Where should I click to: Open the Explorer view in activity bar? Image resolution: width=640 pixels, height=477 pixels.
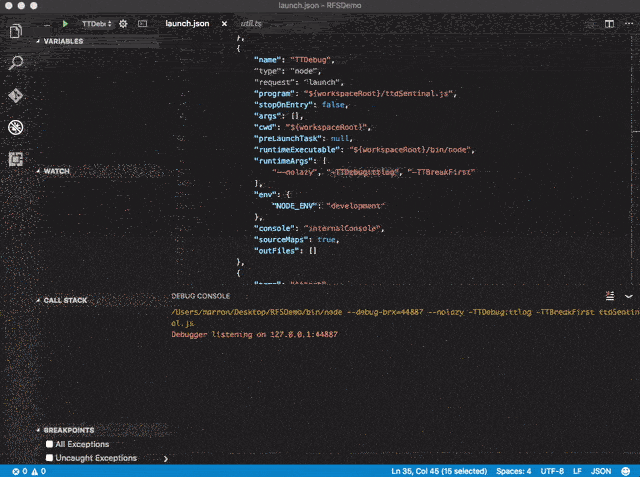[16, 31]
